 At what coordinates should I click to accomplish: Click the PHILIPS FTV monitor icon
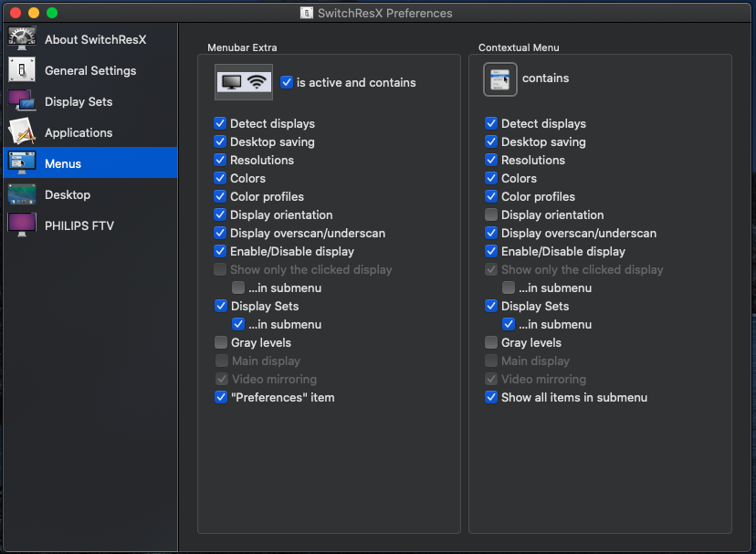[x=22, y=225]
